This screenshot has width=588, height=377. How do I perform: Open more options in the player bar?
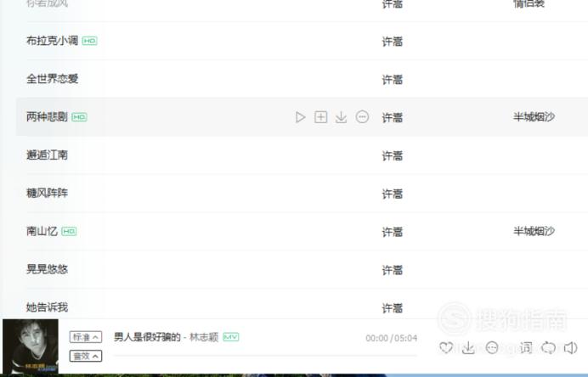pyautogui.click(x=492, y=348)
